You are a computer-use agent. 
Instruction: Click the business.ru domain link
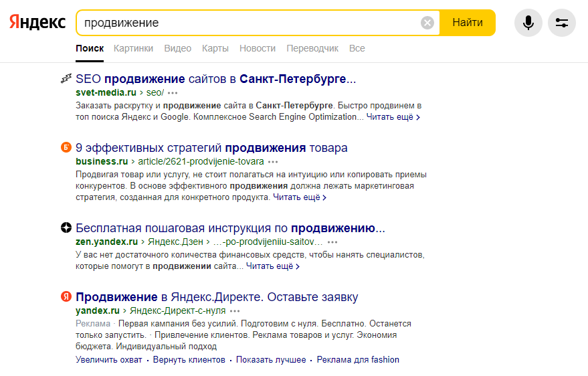point(102,161)
